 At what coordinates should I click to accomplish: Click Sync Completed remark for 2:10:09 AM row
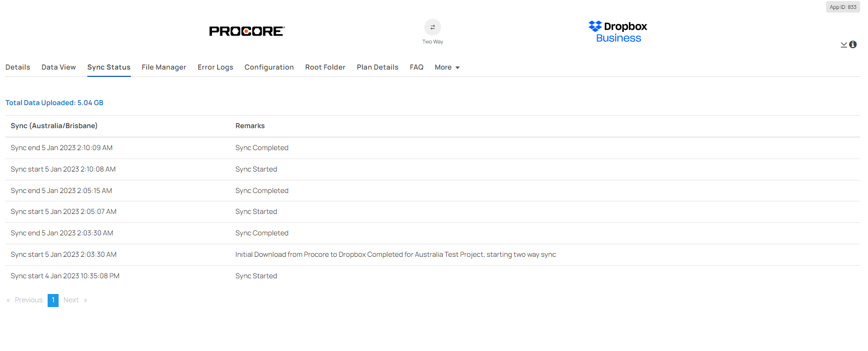click(x=262, y=148)
